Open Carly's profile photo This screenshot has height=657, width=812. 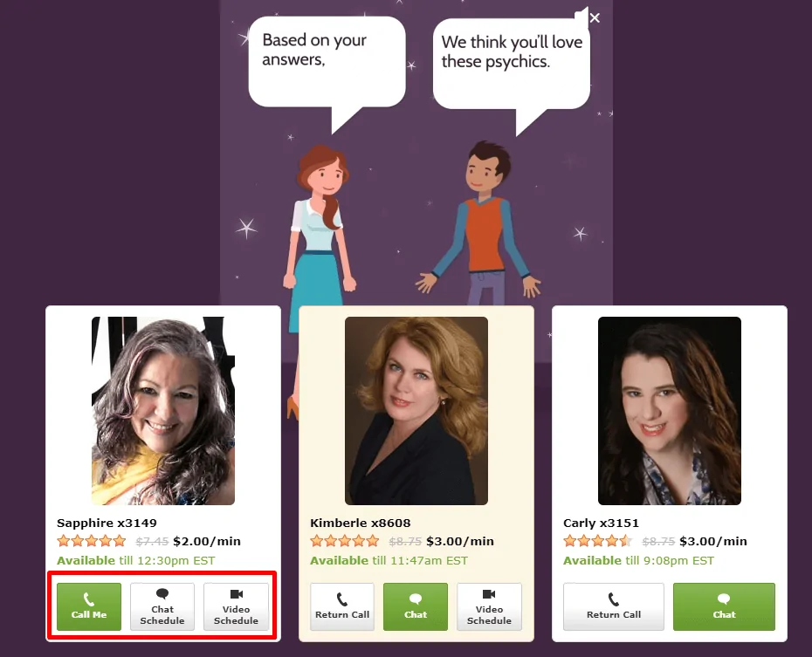(x=670, y=411)
